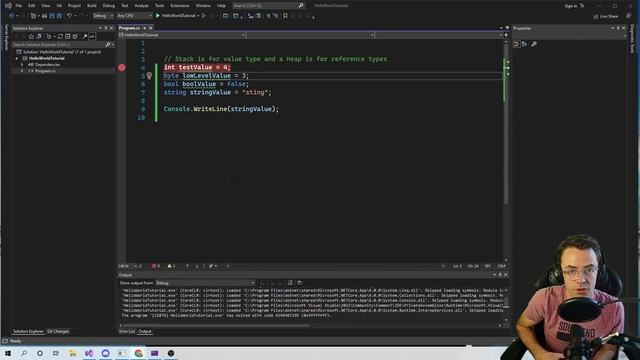Click the bookmark toolbar icon

tap(285, 16)
